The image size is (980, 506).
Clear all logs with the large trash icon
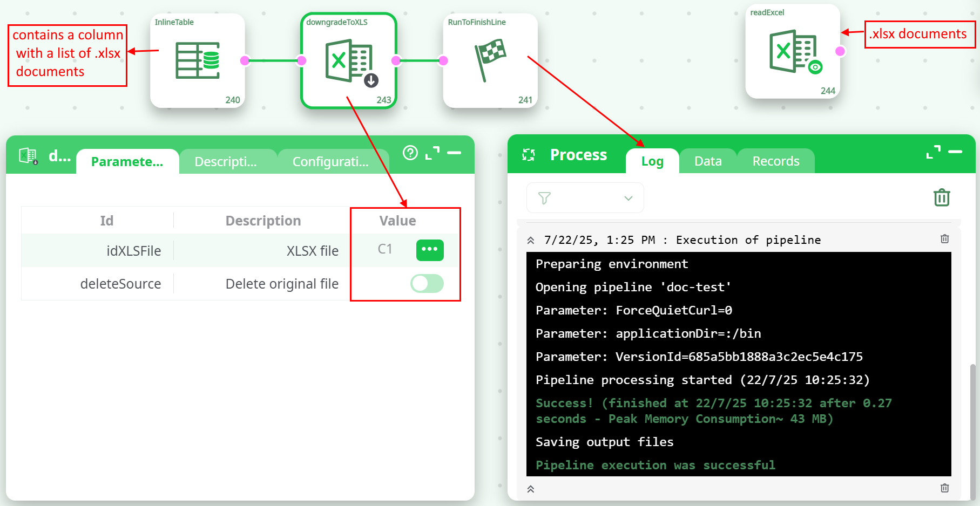[x=942, y=197]
